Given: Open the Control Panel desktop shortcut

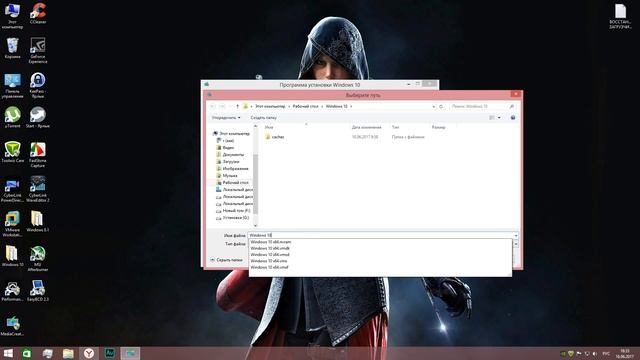Looking at the screenshot, I should [12, 86].
